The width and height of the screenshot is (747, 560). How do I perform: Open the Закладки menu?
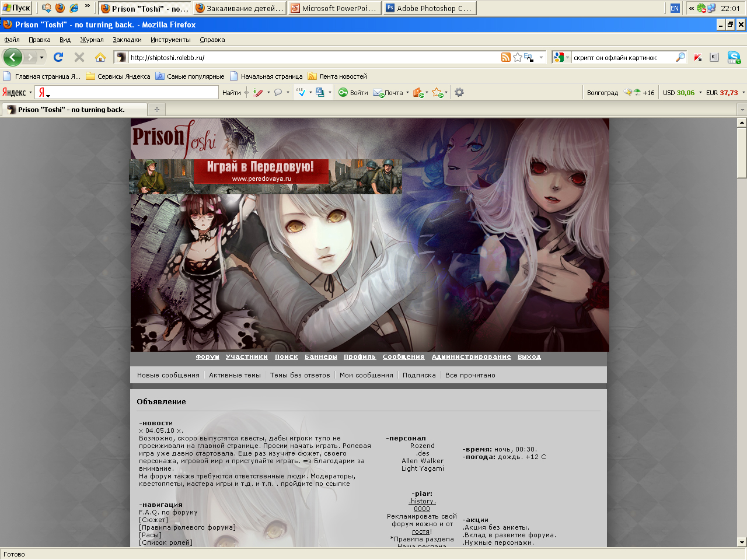click(x=127, y=40)
